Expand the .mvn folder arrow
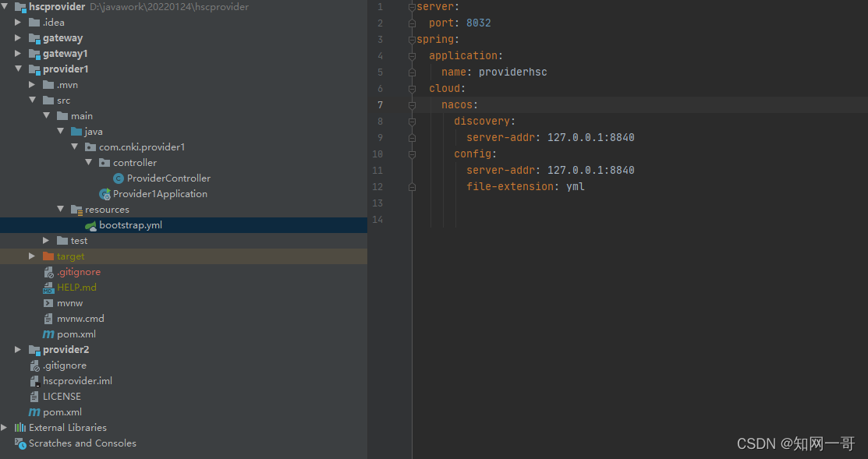The image size is (868, 459). click(32, 85)
